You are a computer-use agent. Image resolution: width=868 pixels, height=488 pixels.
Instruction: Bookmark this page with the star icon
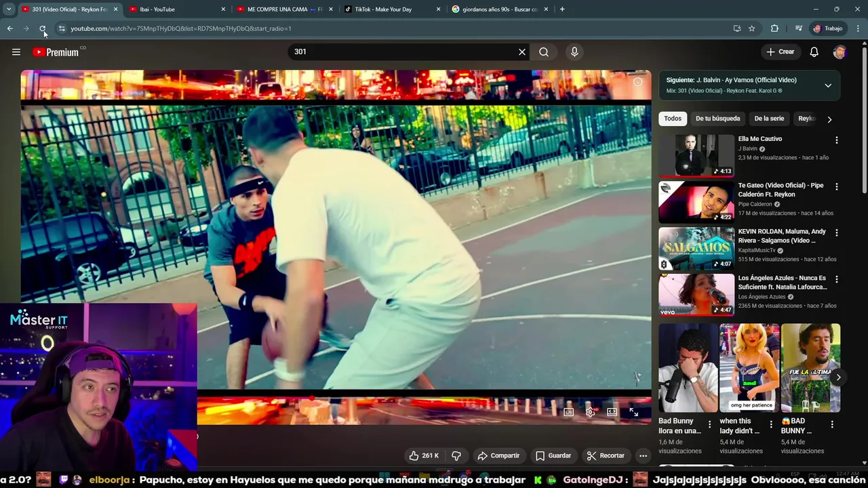(752, 28)
